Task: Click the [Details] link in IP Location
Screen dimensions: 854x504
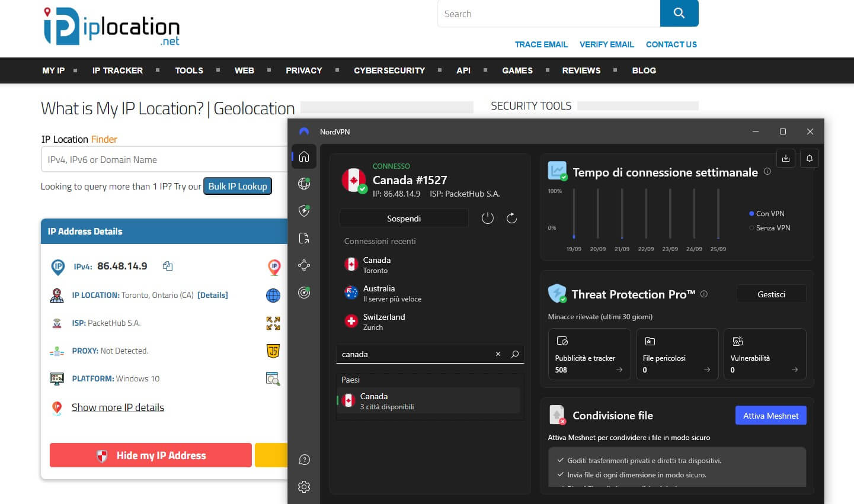Action: tap(213, 295)
